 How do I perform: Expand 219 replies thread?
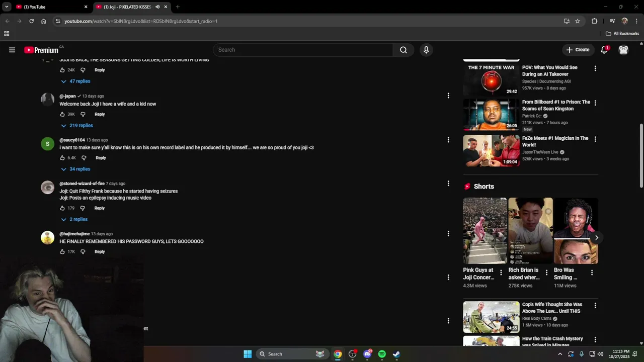click(x=76, y=126)
